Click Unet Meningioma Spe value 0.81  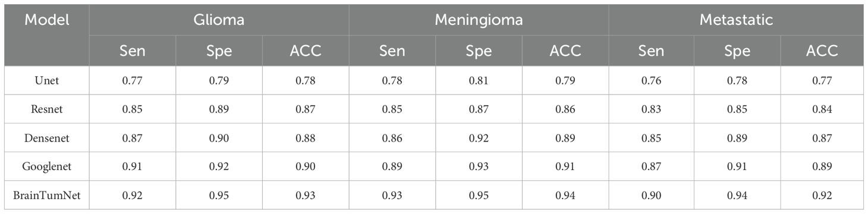pos(479,80)
